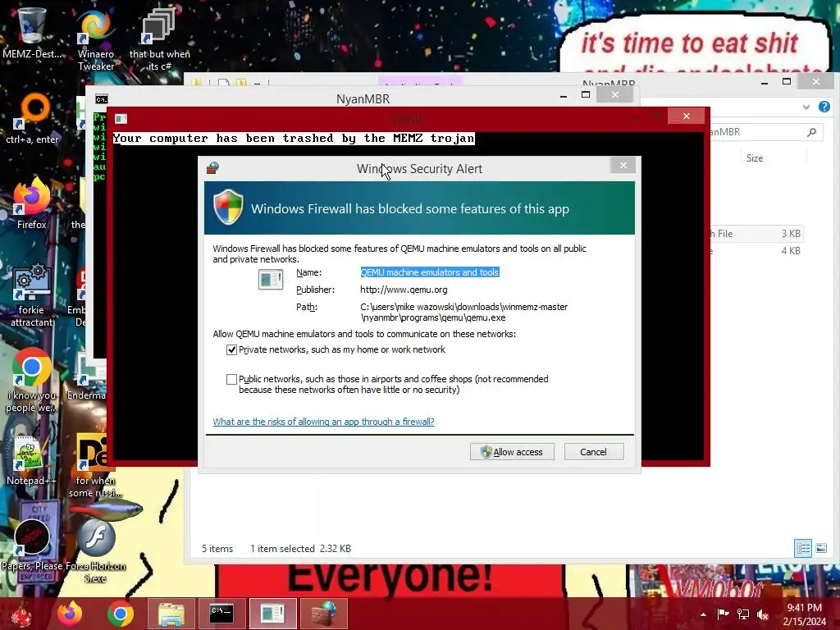Click the search magnifier in the Explorer search box
Image resolution: width=840 pixels, height=630 pixels.
tap(811, 132)
